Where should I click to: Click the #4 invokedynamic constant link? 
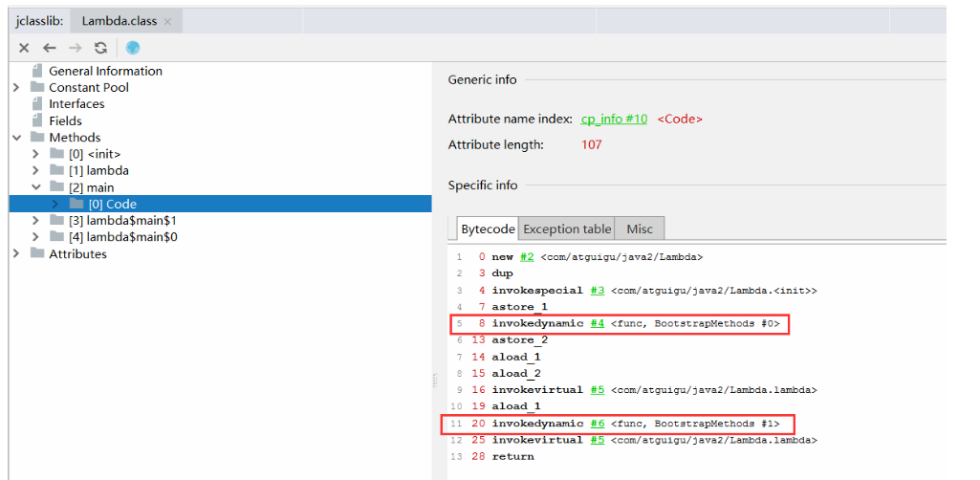tap(597, 323)
